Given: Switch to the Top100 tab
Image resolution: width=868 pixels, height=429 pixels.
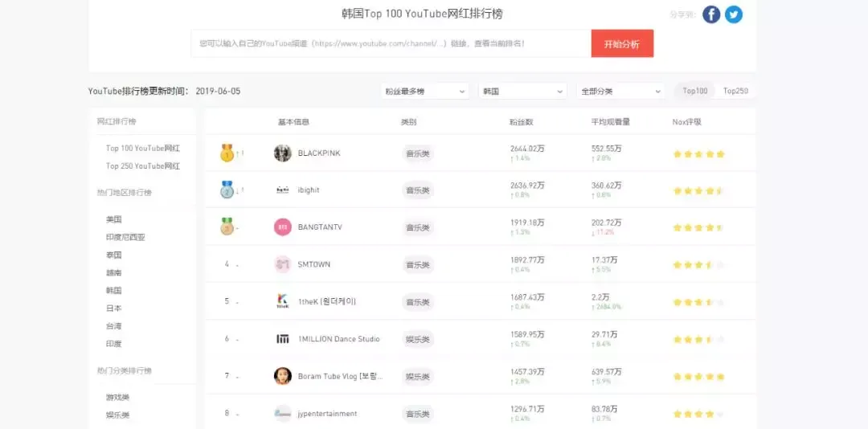Looking at the screenshot, I should [694, 91].
